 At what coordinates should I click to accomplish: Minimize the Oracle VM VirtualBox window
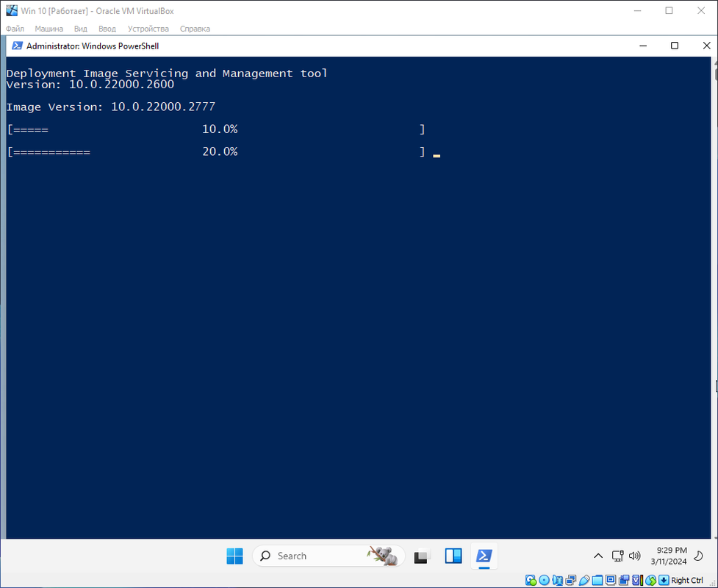(x=637, y=10)
